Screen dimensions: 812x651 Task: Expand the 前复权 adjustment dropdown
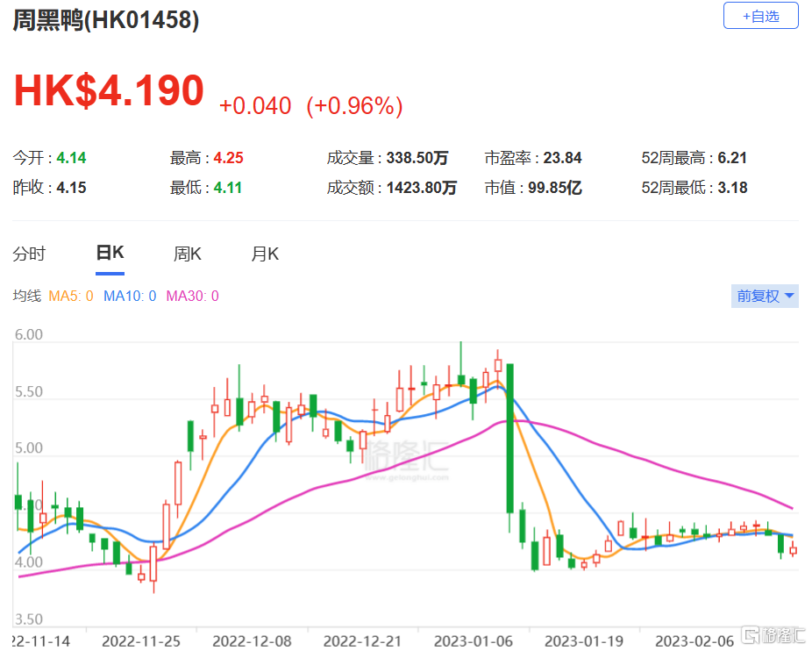point(765,296)
